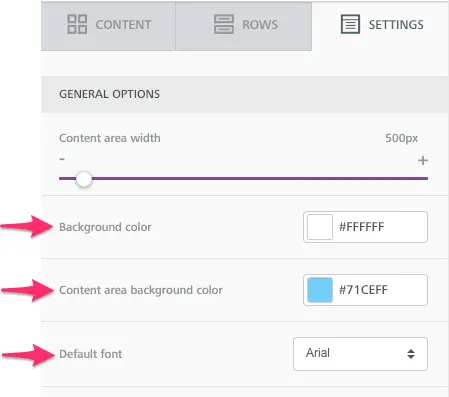Image resolution: width=449 pixels, height=397 pixels.
Task: Click the Content area background color label
Action: pyautogui.click(x=141, y=290)
